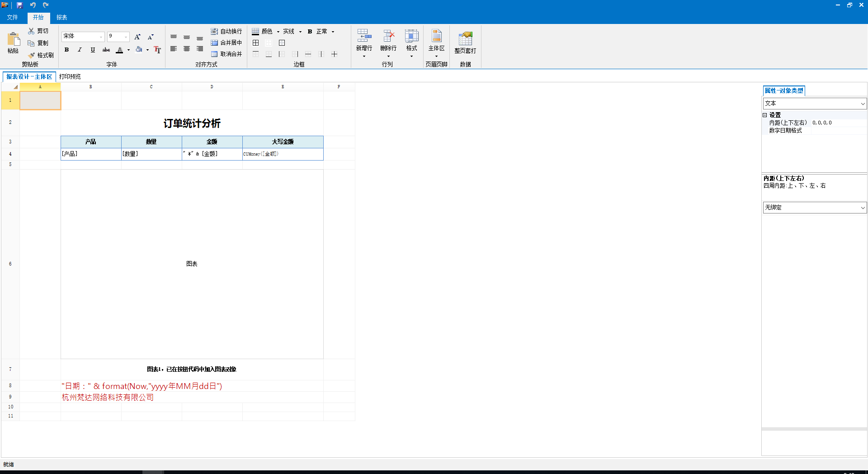Toggle italic text formatting
Viewport: 868px width, 474px height.
click(80, 50)
